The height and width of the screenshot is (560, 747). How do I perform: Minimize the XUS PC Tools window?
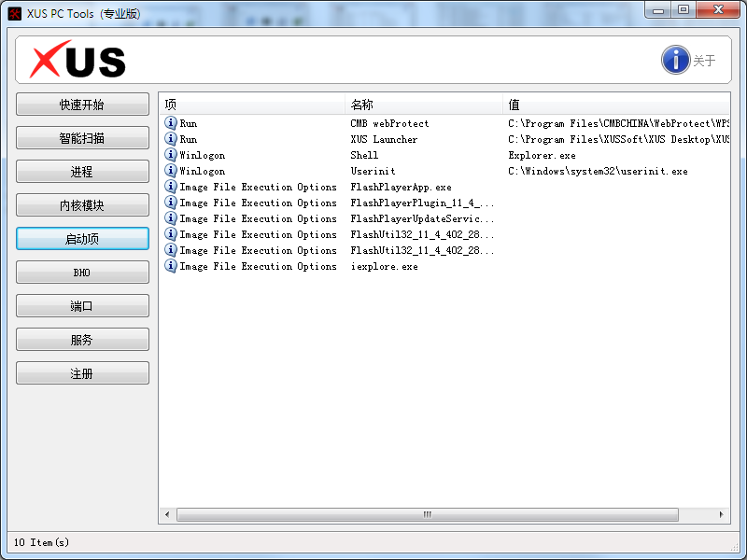coord(658,10)
